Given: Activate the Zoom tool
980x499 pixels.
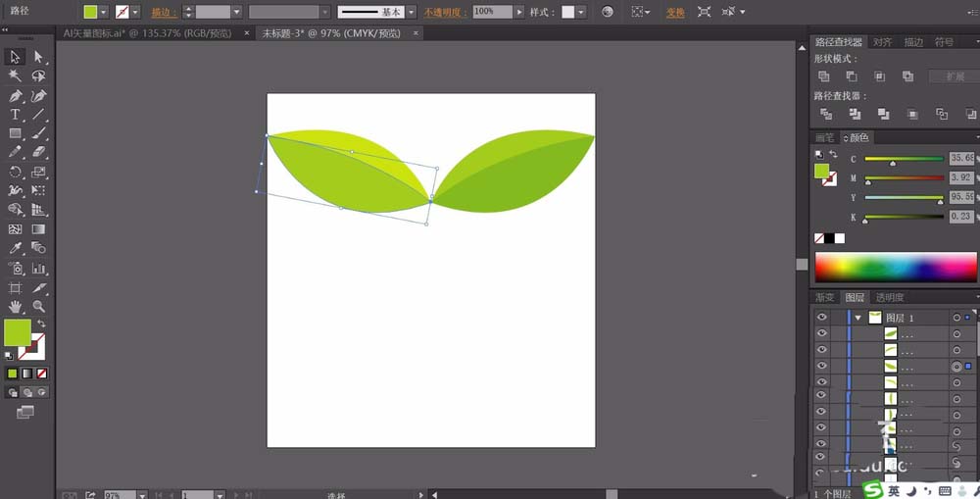Looking at the screenshot, I should (39, 306).
